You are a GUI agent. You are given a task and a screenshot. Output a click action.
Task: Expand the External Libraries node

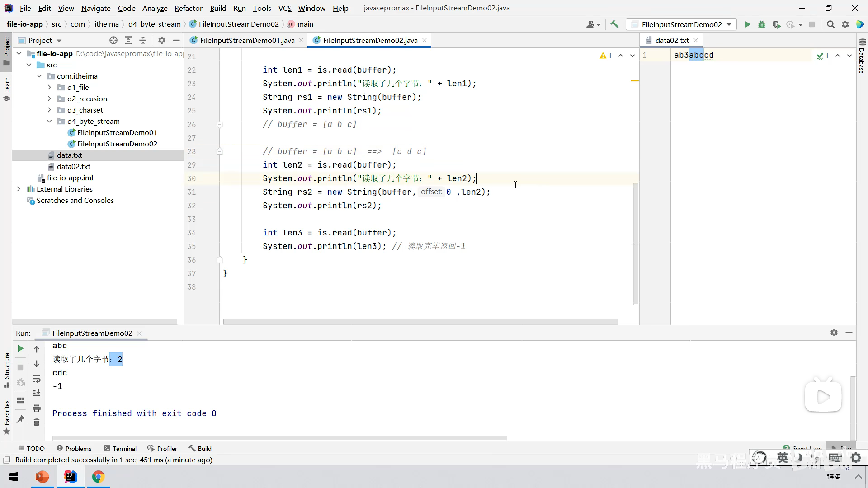click(x=19, y=189)
